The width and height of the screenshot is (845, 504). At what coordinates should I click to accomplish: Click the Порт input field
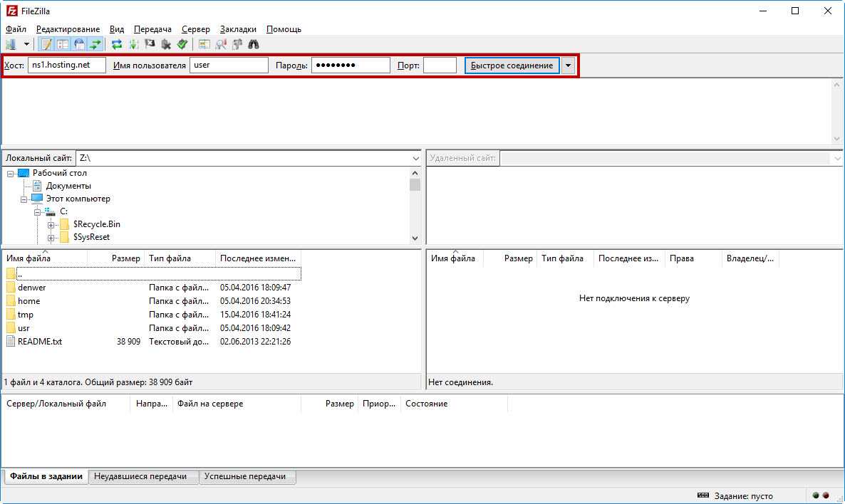[439, 65]
